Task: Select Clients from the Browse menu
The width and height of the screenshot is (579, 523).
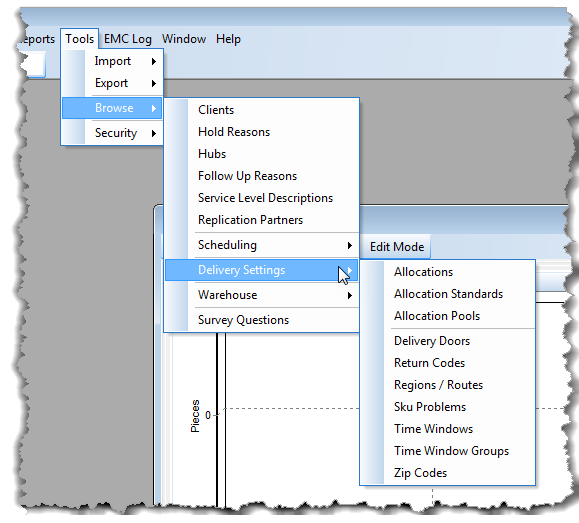Action: coord(262,110)
